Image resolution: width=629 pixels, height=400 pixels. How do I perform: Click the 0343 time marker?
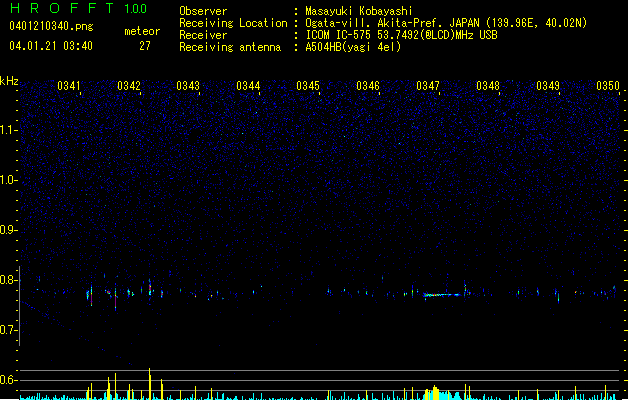pos(188,86)
